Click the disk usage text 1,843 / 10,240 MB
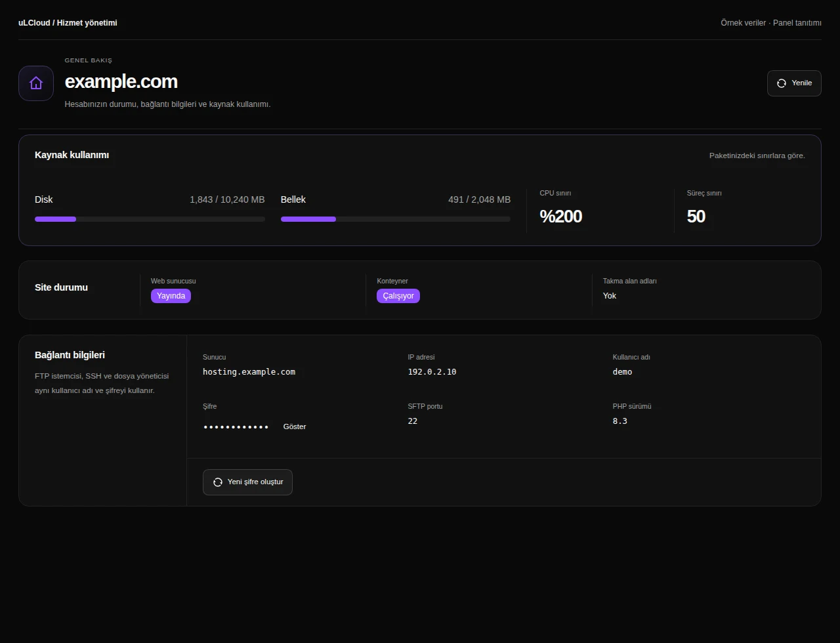The height and width of the screenshot is (643, 840). tap(227, 199)
